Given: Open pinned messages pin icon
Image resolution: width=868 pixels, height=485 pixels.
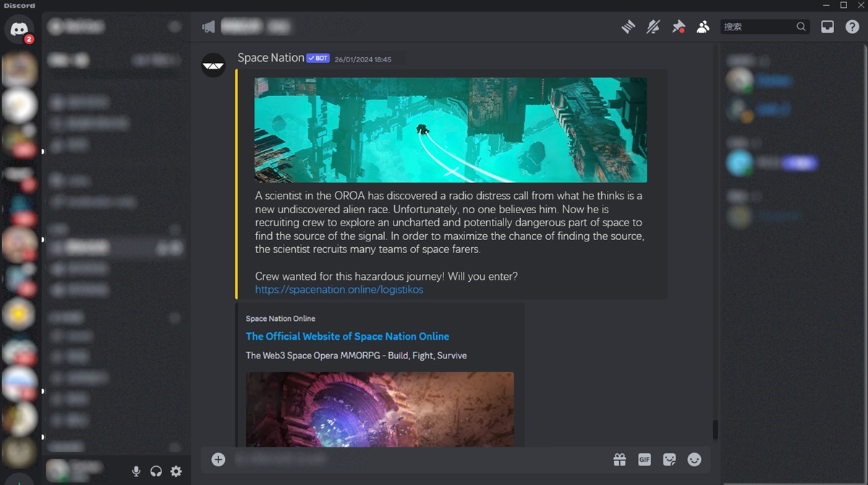Looking at the screenshot, I should [678, 27].
